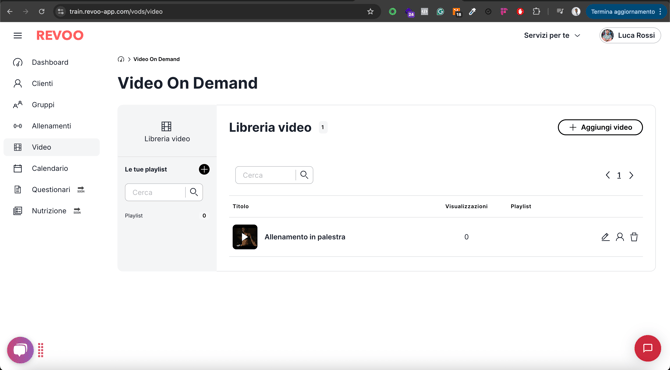
Task: Click the Allenamenti dumbbell icon
Action: (x=18, y=126)
